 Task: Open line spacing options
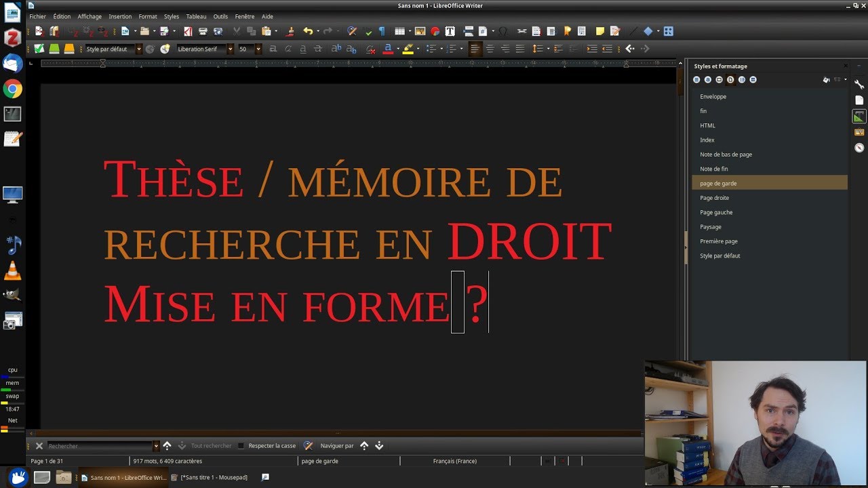[538, 49]
